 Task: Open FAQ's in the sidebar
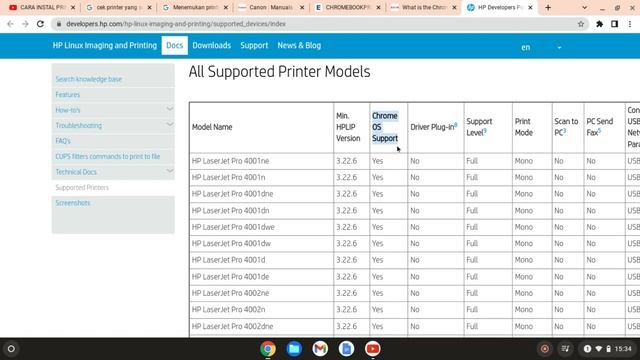[x=63, y=141]
